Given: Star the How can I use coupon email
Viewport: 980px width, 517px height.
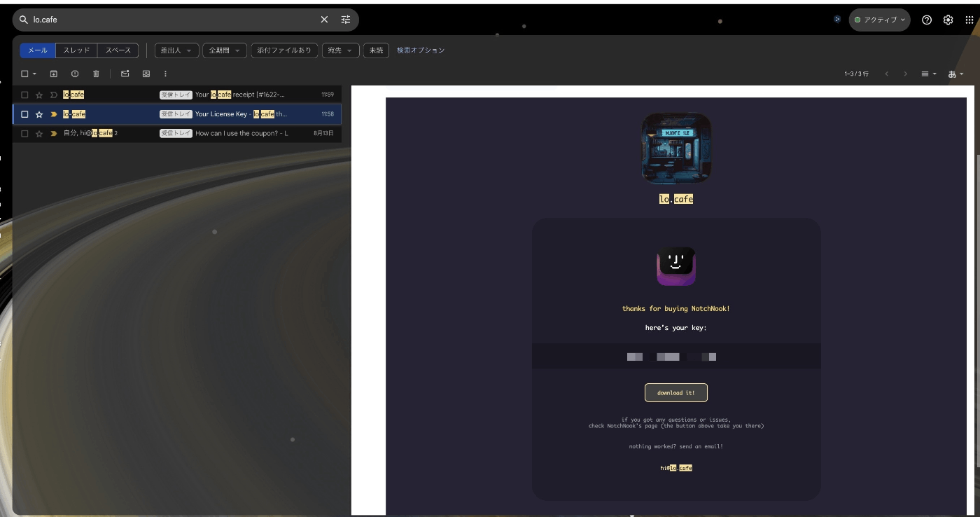Looking at the screenshot, I should coord(39,133).
